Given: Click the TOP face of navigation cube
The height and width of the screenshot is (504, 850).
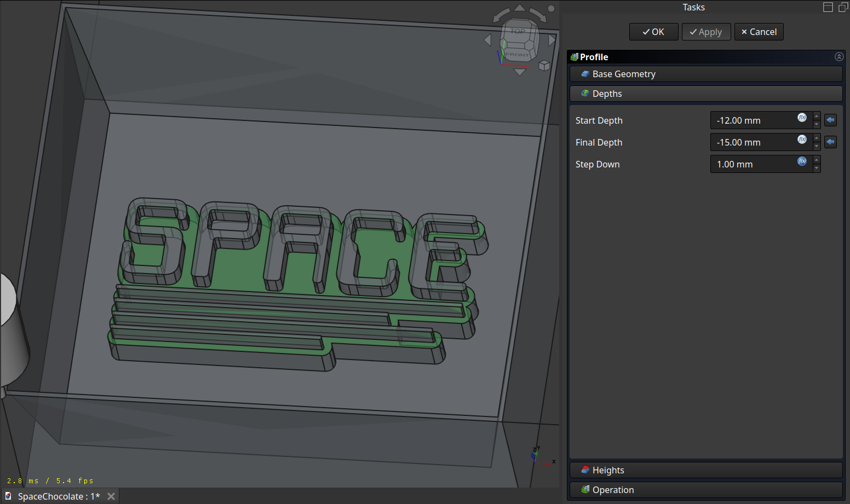Looking at the screenshot, I should click(518, 32).
